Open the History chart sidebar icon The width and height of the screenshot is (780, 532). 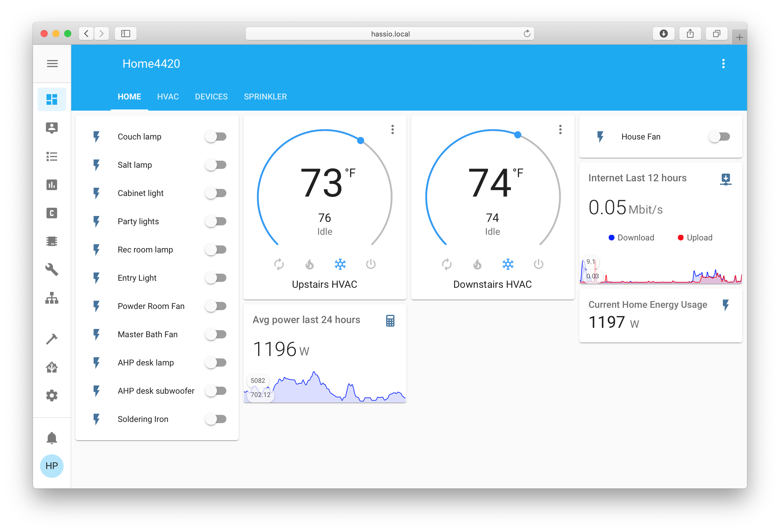[52, 185]
